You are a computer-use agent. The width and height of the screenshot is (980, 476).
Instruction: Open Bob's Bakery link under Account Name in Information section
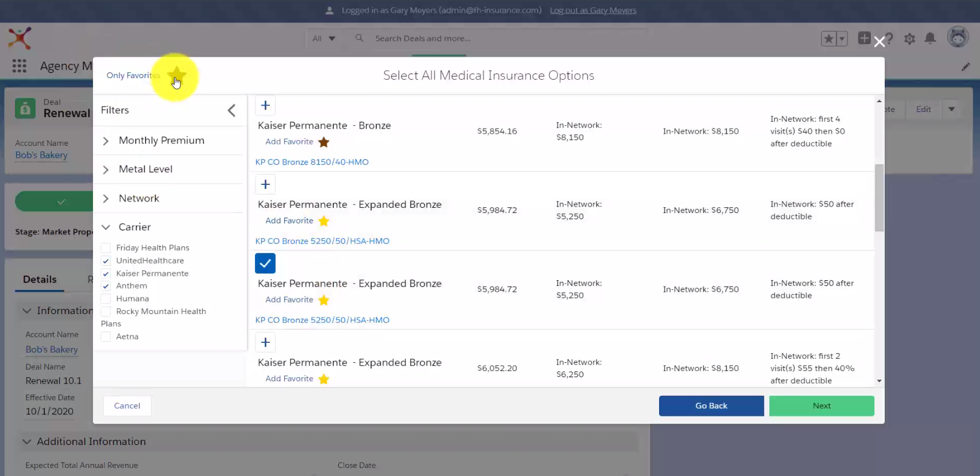pos(52,350)
